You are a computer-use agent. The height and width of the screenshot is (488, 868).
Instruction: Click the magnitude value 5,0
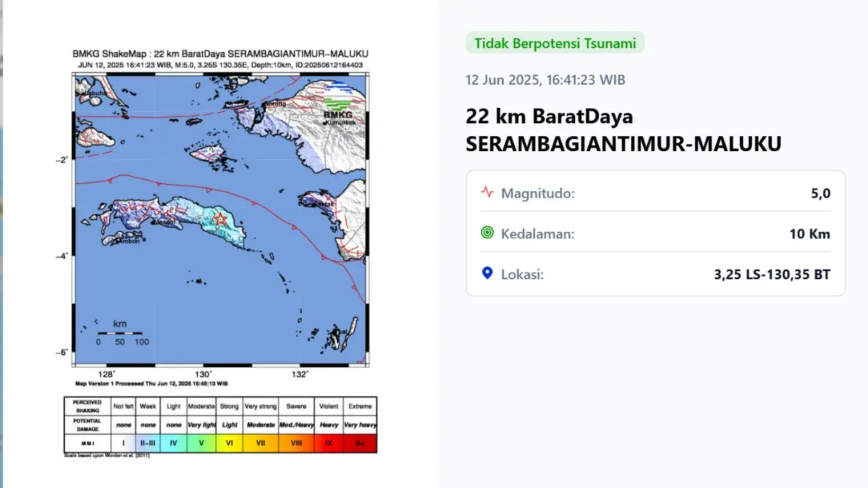tap(821, 193)
